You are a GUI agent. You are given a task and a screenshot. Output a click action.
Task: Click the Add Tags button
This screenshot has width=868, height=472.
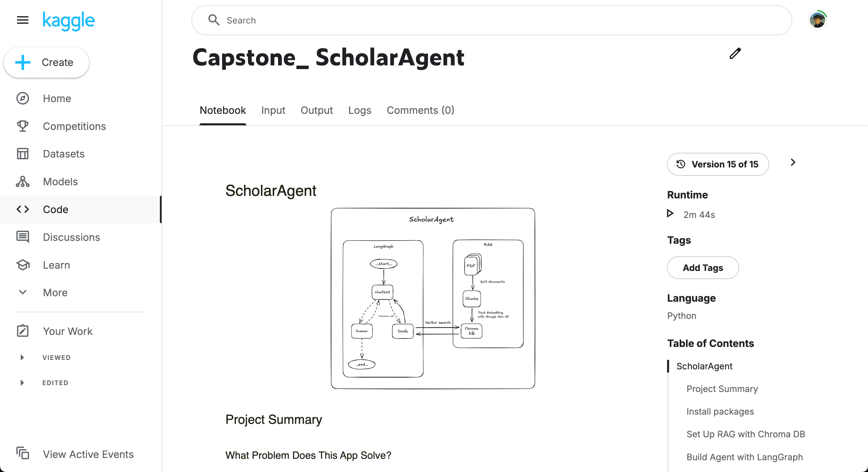(x=703, y=268)
